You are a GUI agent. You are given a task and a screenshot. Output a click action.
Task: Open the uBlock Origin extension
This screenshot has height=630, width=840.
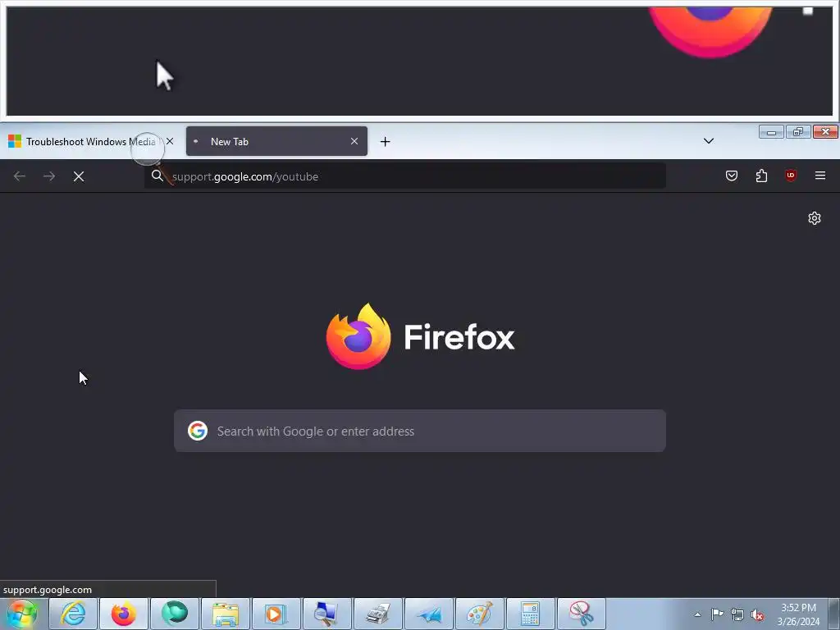point(791,176)
